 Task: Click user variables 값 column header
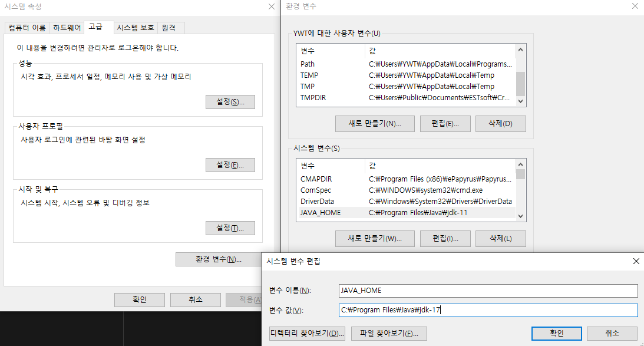coord(440,51)
